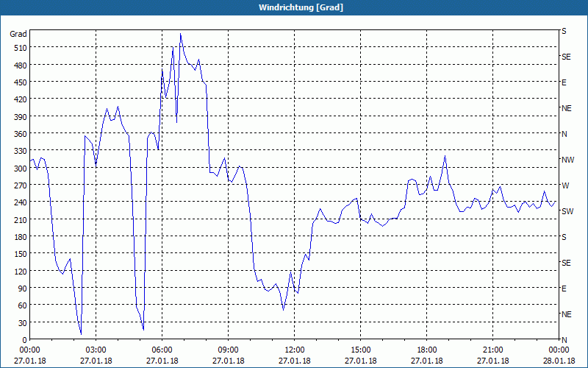588x368 pixels.
Task: Select the 00:00 label above 28.01.18
Action: (x=559, y=350)
